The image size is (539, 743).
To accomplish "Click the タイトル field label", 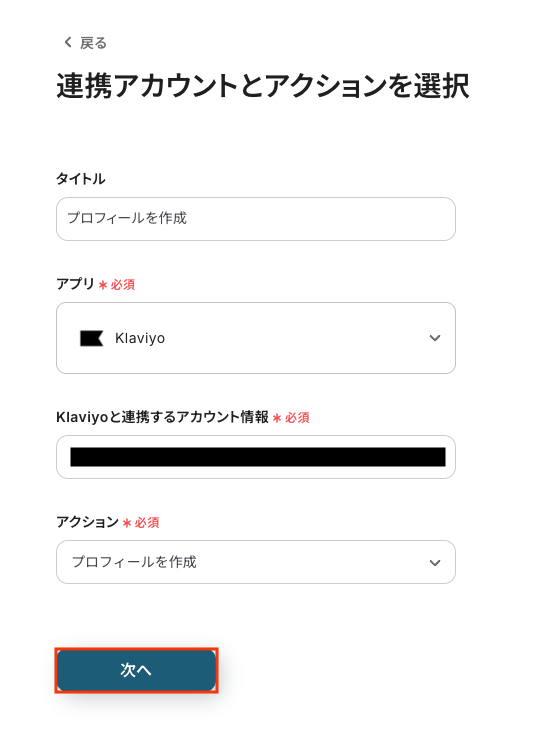I will [81, 179].
